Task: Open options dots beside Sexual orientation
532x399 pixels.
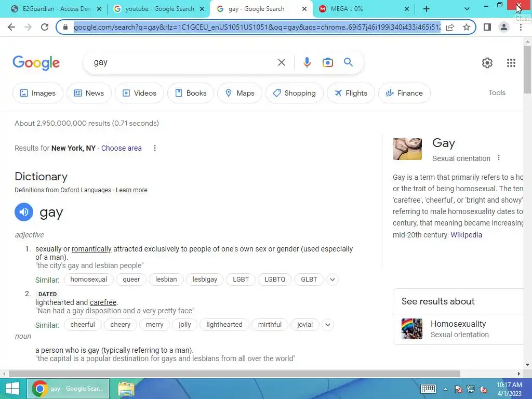Action: (x=498, y=158)
